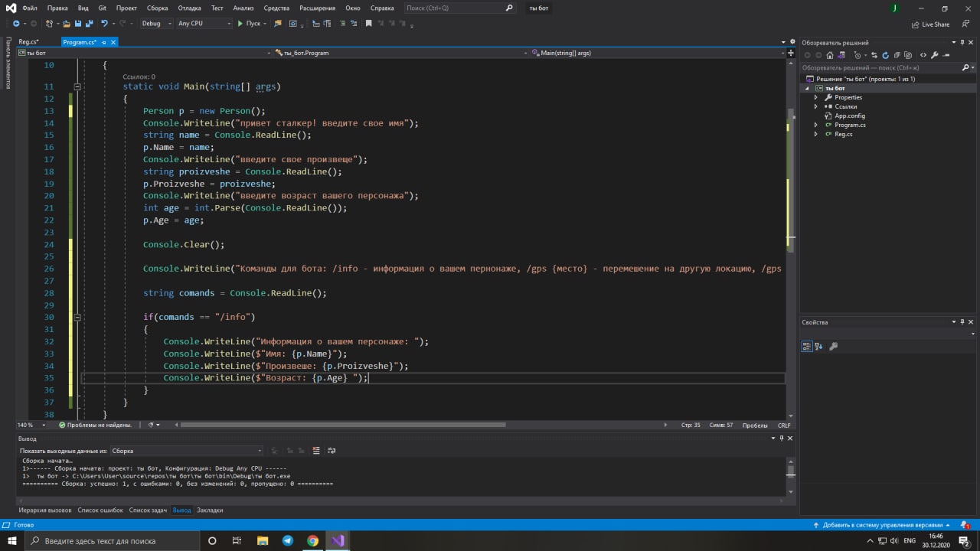Screen dimensions: 980x551
Task: Click the Home icon in Solution Explorer
Action: pos(830,55)
